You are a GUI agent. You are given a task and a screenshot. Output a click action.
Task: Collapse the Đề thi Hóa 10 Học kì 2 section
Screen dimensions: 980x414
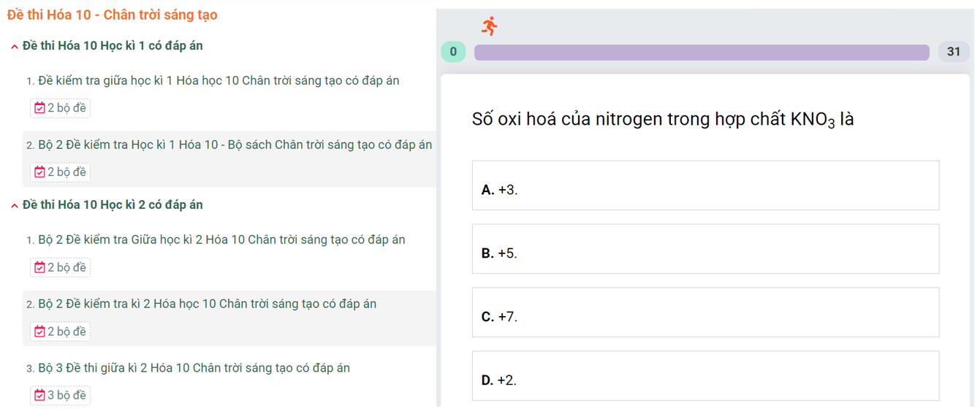point(15,206)
